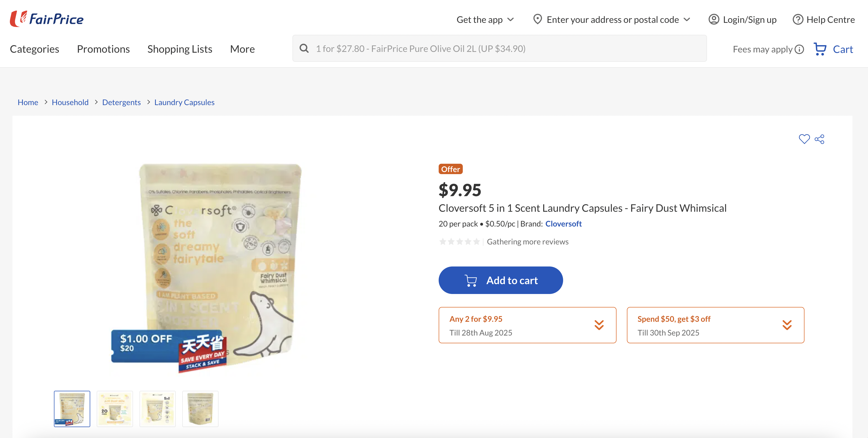868x438 pixels.
Task: Add product to wishlist with heart icon
Action: [x=804, y=139]
